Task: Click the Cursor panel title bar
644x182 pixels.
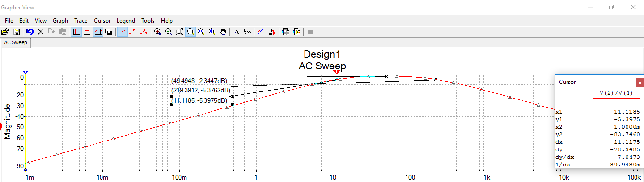Action: (x=595, y=82)
